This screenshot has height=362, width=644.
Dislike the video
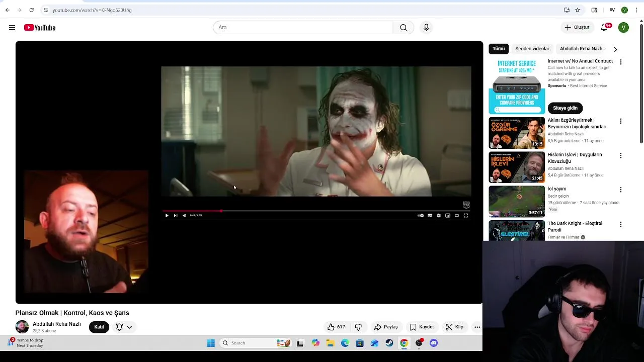coord(358,327)
